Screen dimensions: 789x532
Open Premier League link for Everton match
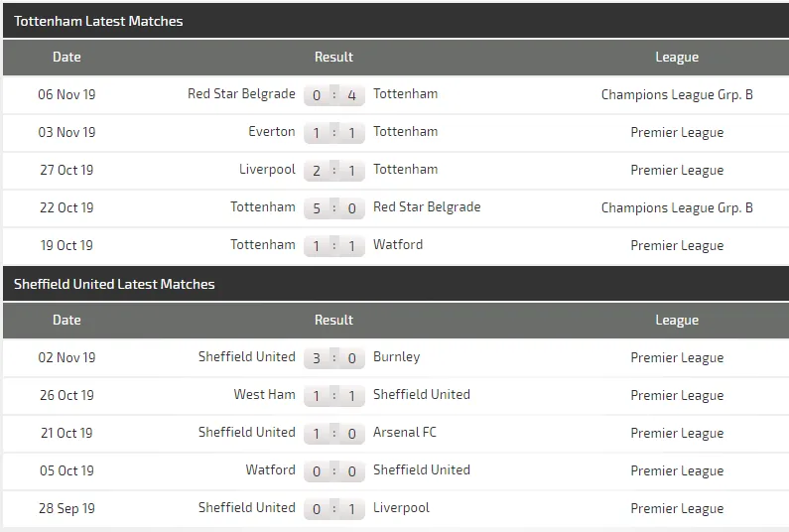pos(677,133)
